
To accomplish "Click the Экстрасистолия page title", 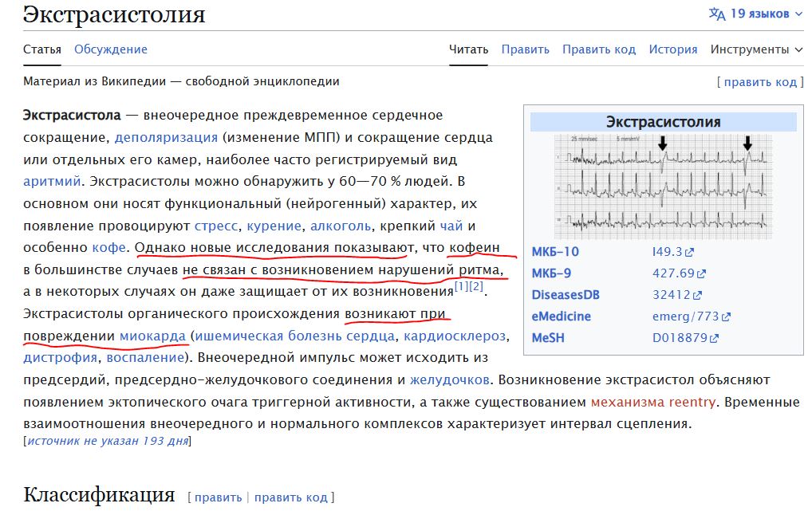I will (114, 14).
